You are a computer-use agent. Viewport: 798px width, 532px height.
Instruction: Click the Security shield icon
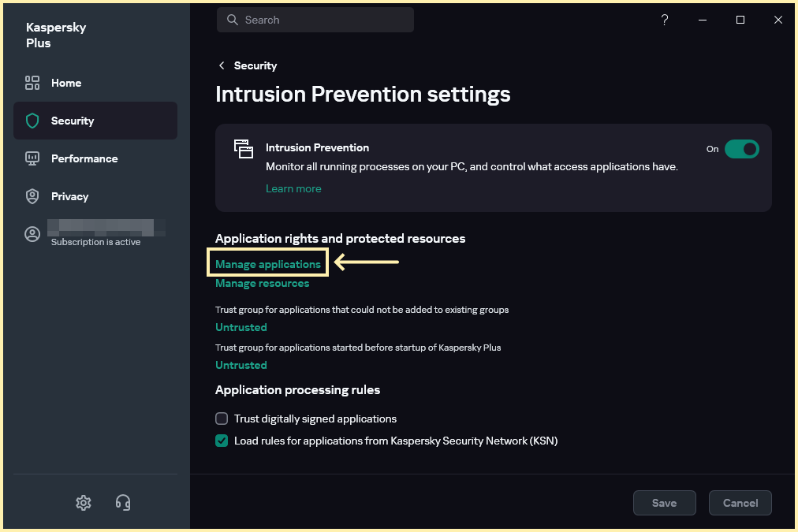click(x=32, y=121)
